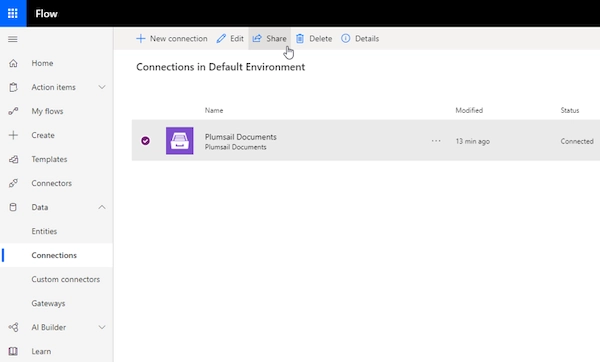Click Share in the command bar
Screen dimensions: 600x362
pyautogui.click(x=269, y=39)
